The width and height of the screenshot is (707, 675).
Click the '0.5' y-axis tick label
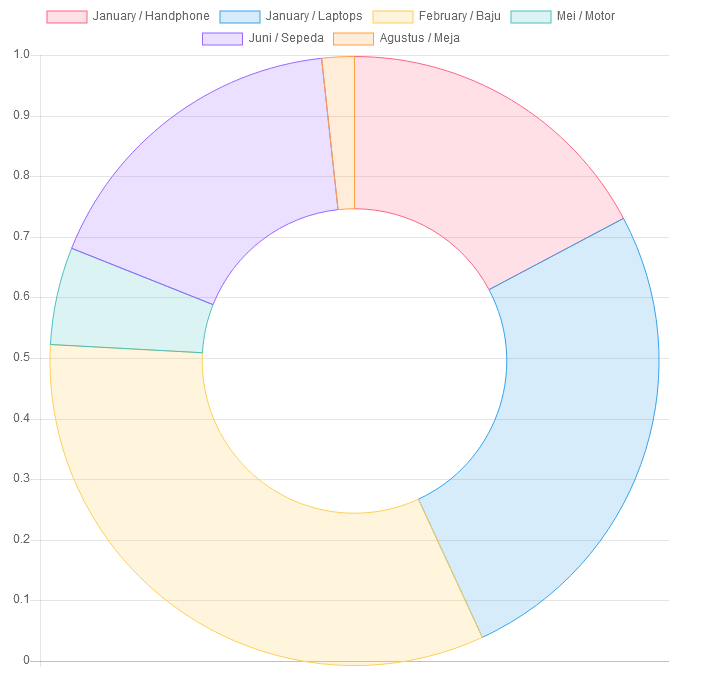[21, 358]
